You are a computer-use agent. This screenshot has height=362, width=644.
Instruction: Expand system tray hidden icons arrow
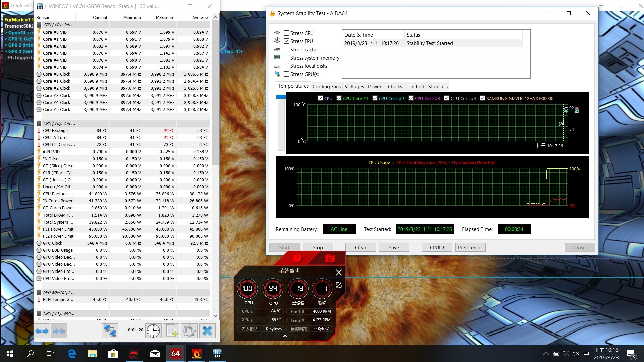546,354
